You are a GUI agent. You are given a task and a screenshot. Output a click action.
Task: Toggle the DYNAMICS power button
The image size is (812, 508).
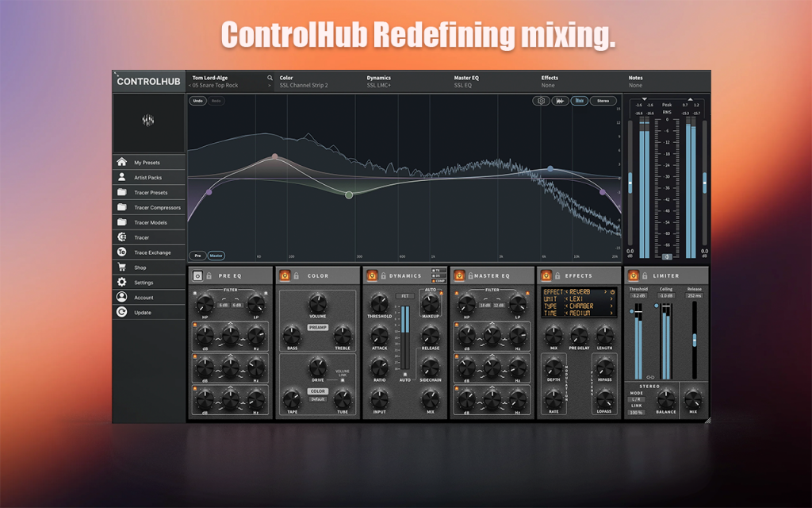(372, 275)
